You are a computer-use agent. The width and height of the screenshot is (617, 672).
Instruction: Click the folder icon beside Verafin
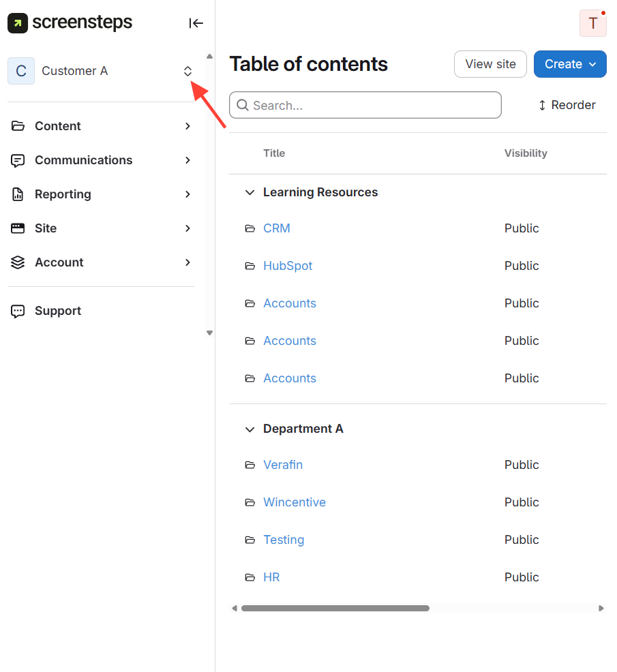pyautogui.click(x=250, y=465)
